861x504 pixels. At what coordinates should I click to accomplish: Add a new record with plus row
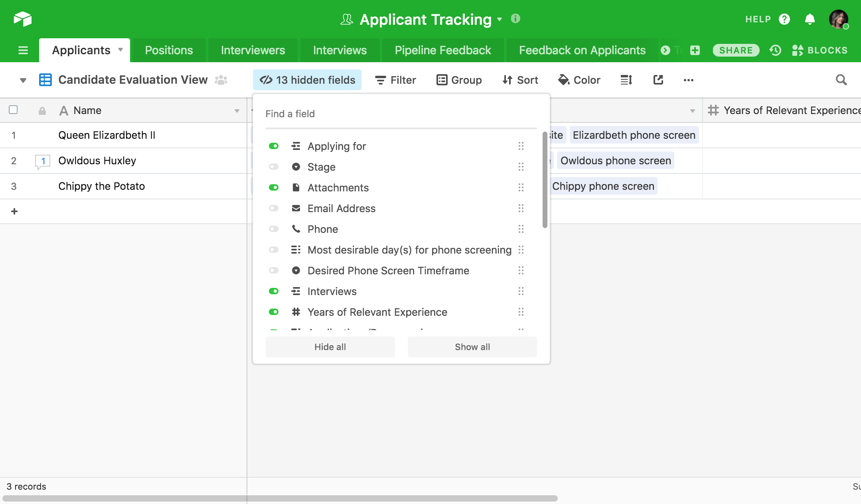click(14, 211)
